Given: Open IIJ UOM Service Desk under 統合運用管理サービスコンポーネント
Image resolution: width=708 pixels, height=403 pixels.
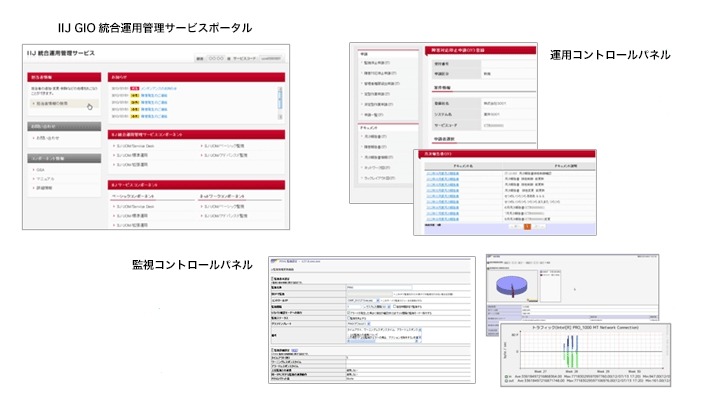Looking at the screenshot, I should point(135,146).
